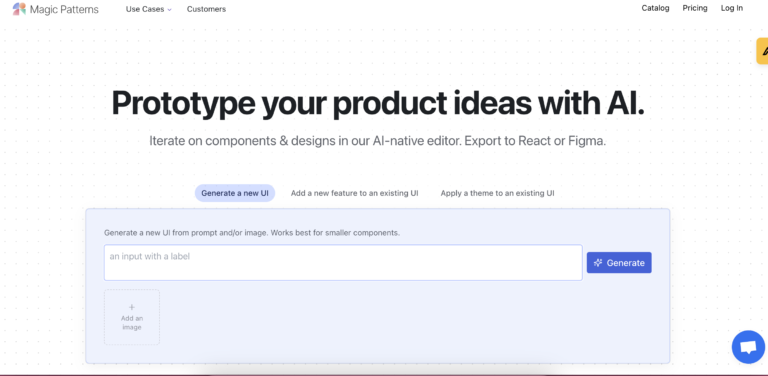Click the Magic Patterns brand name text
Image resolution: width=768 pixels, height=376 pixels.
[x=64, y=9]
